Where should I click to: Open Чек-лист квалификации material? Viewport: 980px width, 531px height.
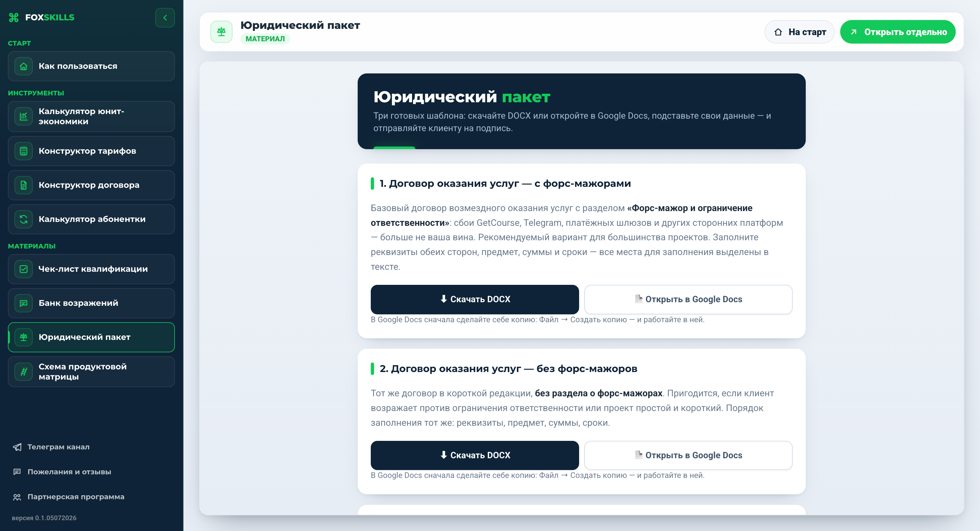point(91,269)
